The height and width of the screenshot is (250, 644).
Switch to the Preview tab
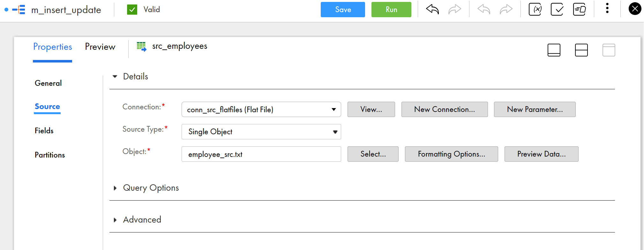point(100,47)
